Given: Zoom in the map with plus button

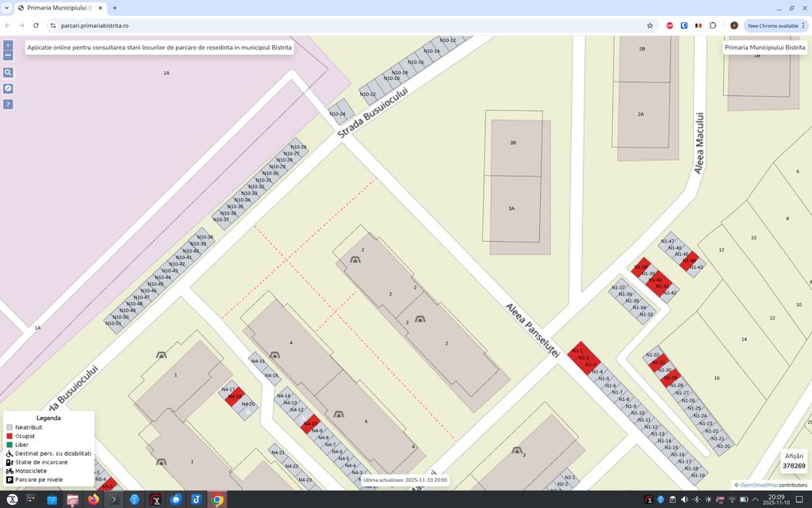Looking at the screenshot, I should (x=8, y=45).
